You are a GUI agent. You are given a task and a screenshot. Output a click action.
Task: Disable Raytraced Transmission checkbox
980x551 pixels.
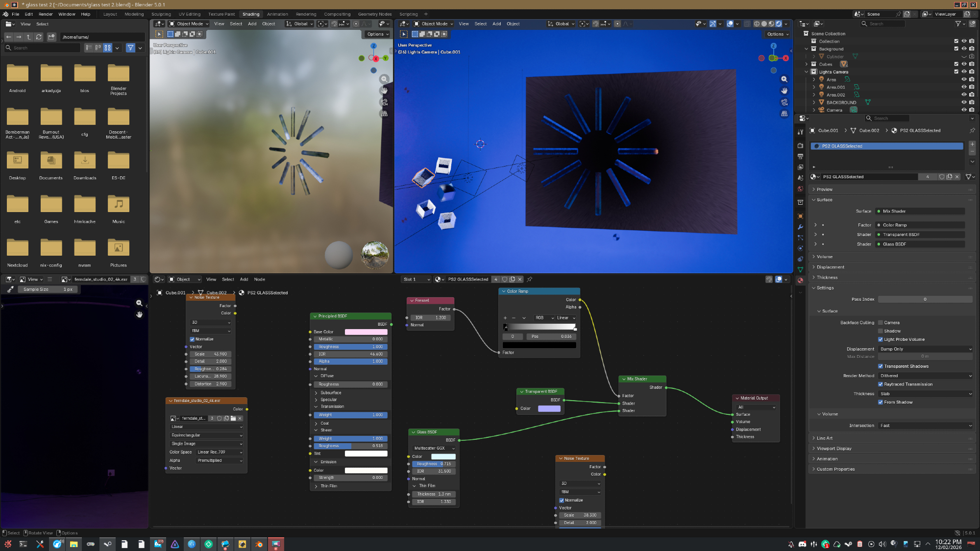881,384
